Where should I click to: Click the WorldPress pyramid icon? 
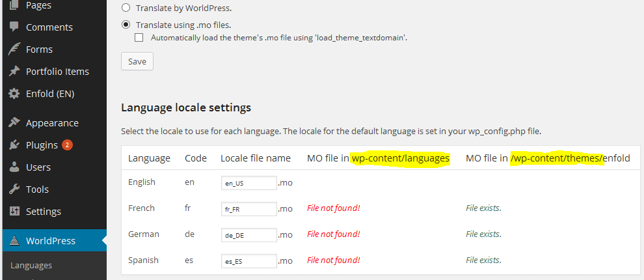[x=14, y=240]
